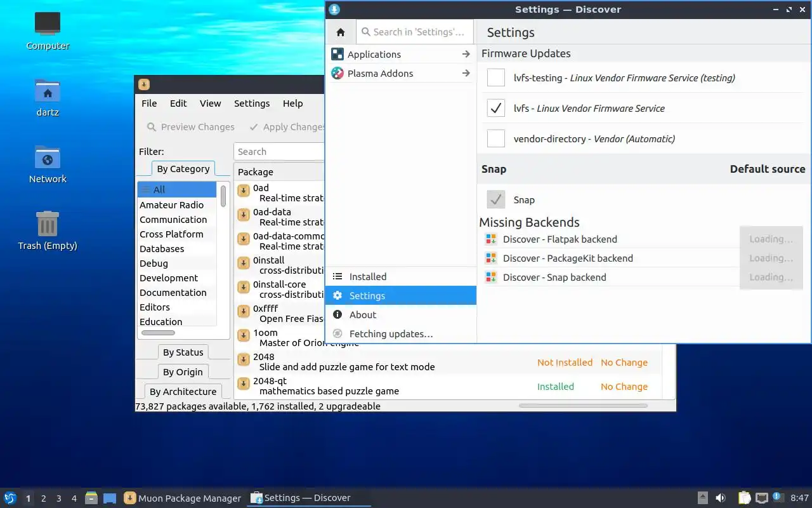The image size is (812, 508).
Task: Click Loading button for Snap backend
Action: point(771,277)
